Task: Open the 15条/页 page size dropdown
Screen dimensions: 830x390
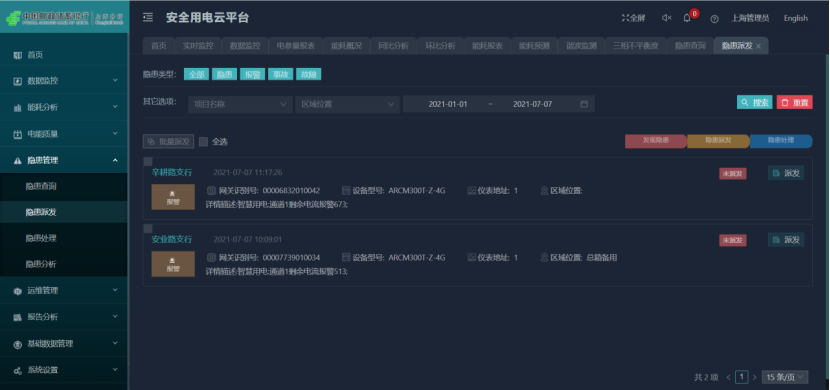Action: click(784, 377)
